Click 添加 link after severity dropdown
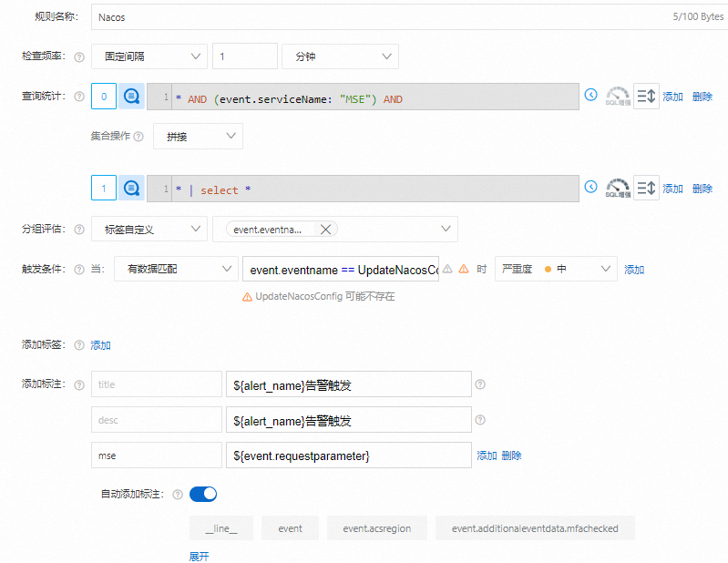728x563 pixels. point(634,270)
